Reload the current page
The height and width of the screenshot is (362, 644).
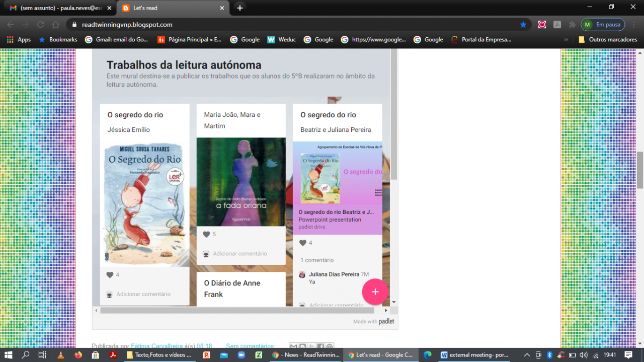pyautogui.click(x=41, y=24)
